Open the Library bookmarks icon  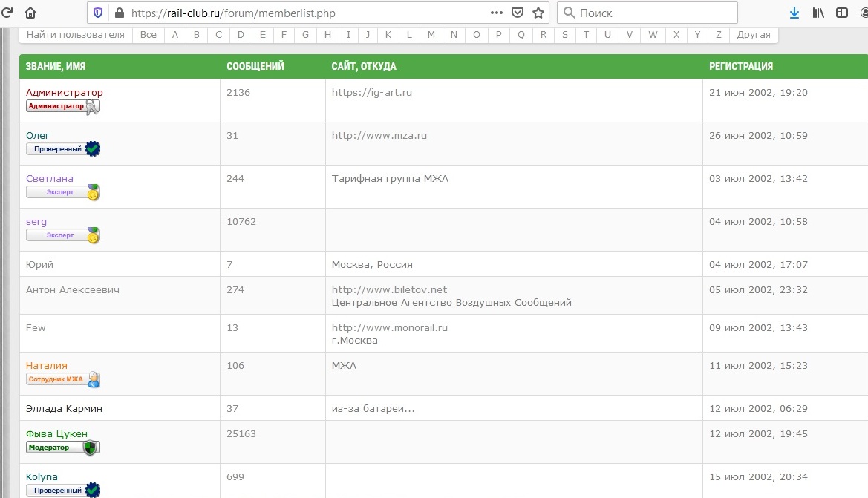[818, 13]
